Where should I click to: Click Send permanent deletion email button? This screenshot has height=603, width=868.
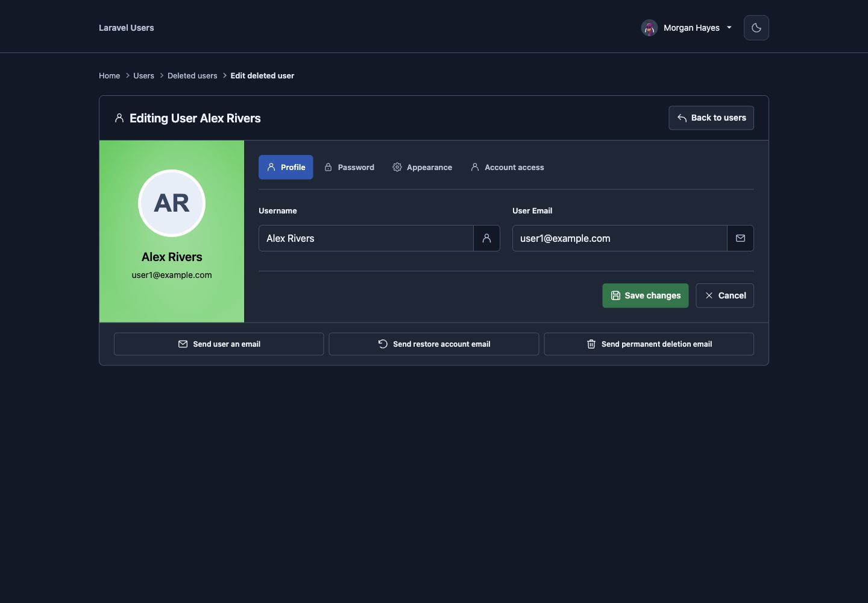(649, 344)
